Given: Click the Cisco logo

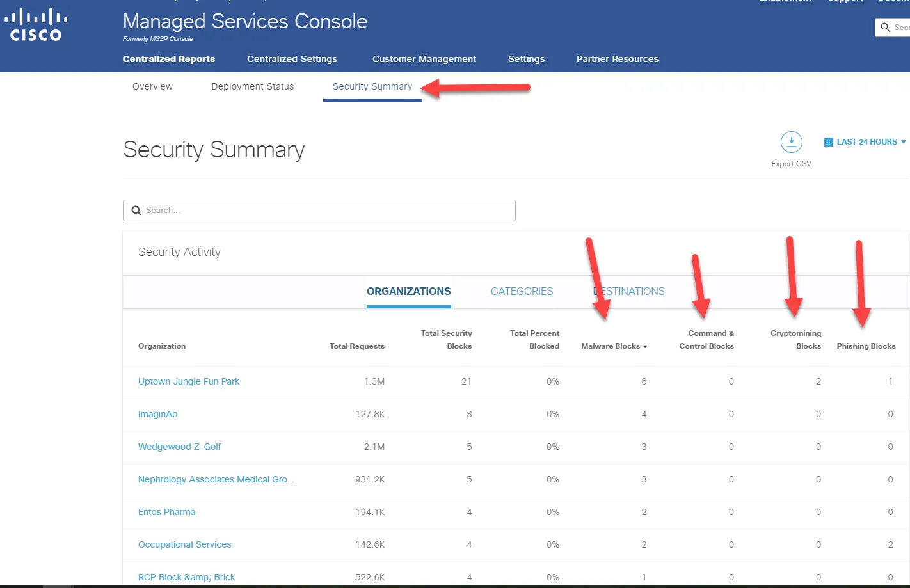Looking at the screenshot, I should (36, 25).
